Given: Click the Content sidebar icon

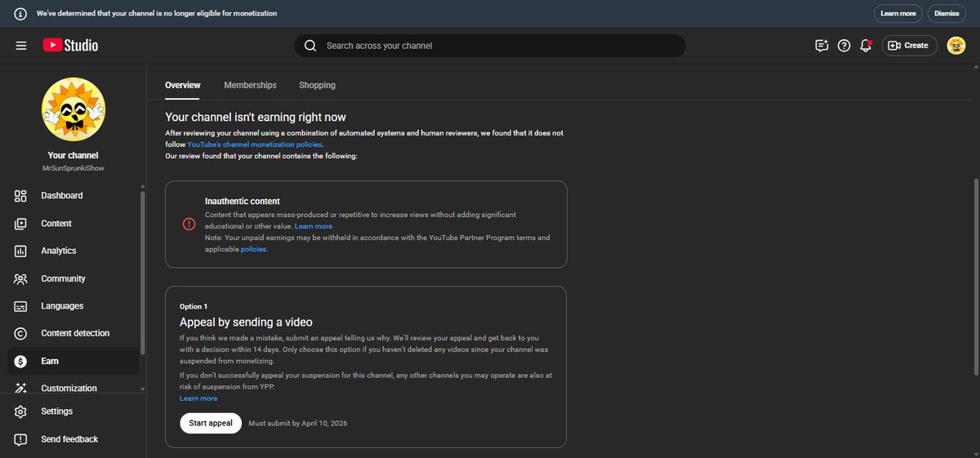Looking at the screenshot, I should coord(21,224).
